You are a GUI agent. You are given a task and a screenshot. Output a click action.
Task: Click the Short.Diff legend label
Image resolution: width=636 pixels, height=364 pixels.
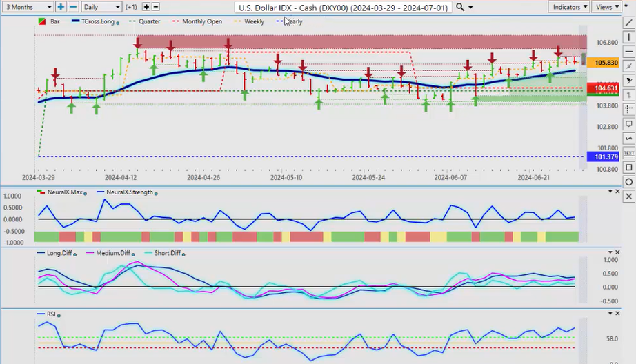[167, 253]
